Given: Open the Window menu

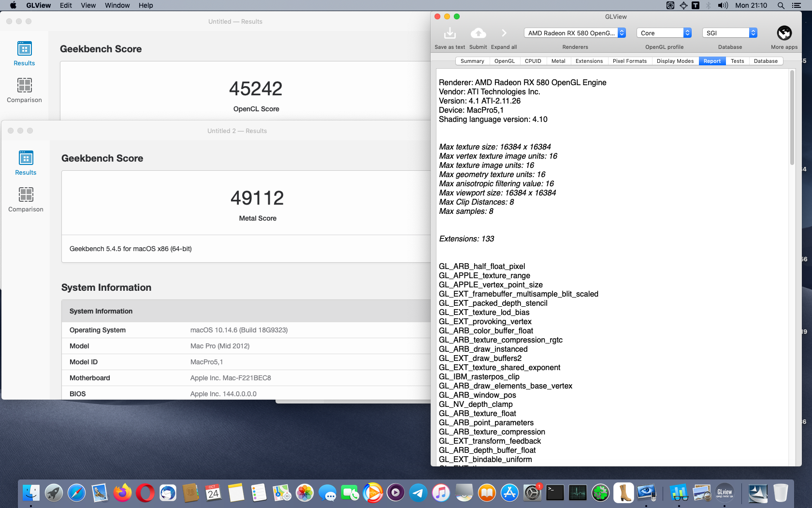Looking at the screenshot, I should pyautogui.click(x=117, y=5).
